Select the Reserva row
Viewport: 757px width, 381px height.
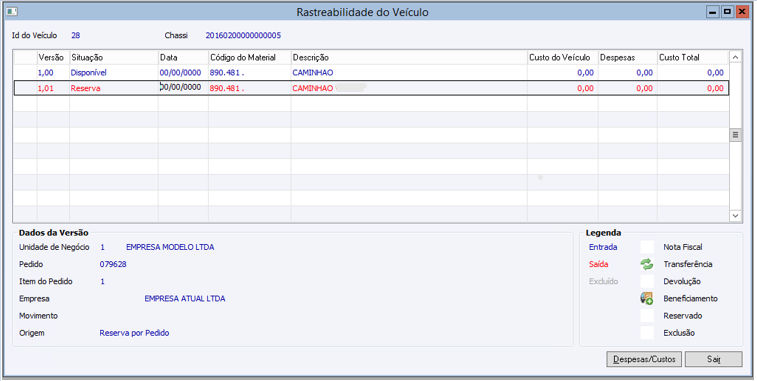pos(371,88)
